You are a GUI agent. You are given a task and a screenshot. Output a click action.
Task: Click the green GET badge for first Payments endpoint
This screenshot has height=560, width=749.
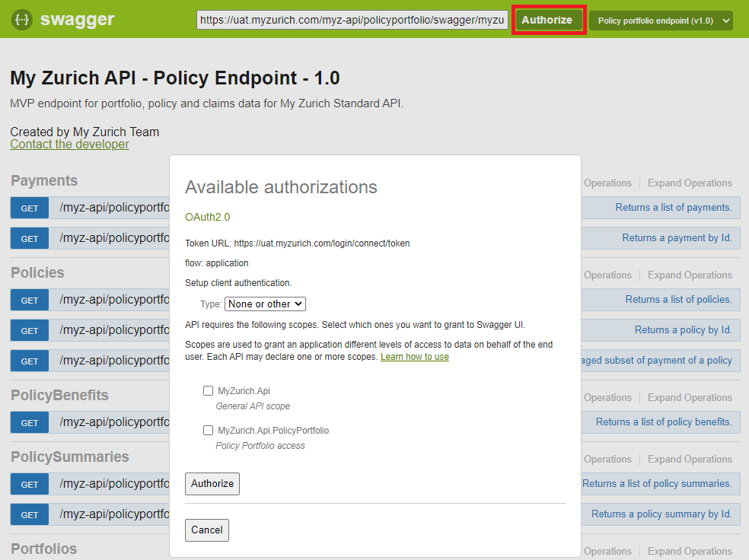coord(29,208)
